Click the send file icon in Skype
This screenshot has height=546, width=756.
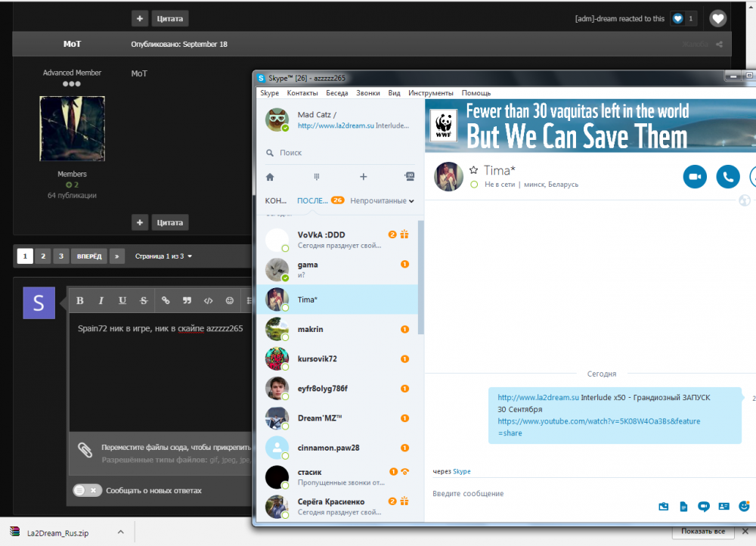pyautogui.click(x=683, y=506)
